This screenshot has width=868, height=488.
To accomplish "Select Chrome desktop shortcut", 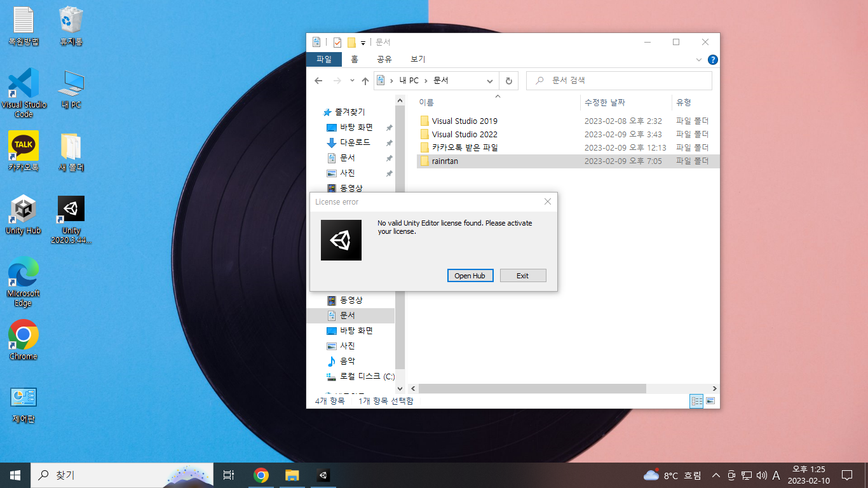I will [x=24, y=340].
